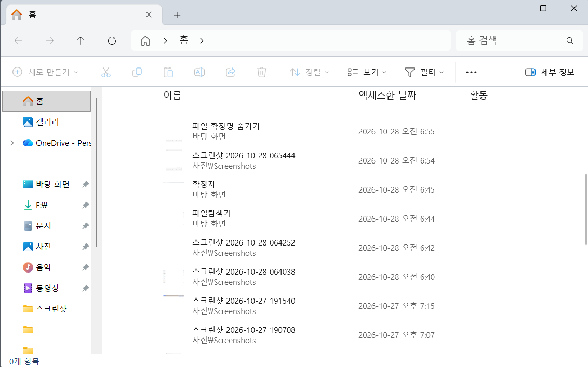588x367 pixels.
Task: Sort by 액세스한 날짜 column header
Action: point(387,95)
